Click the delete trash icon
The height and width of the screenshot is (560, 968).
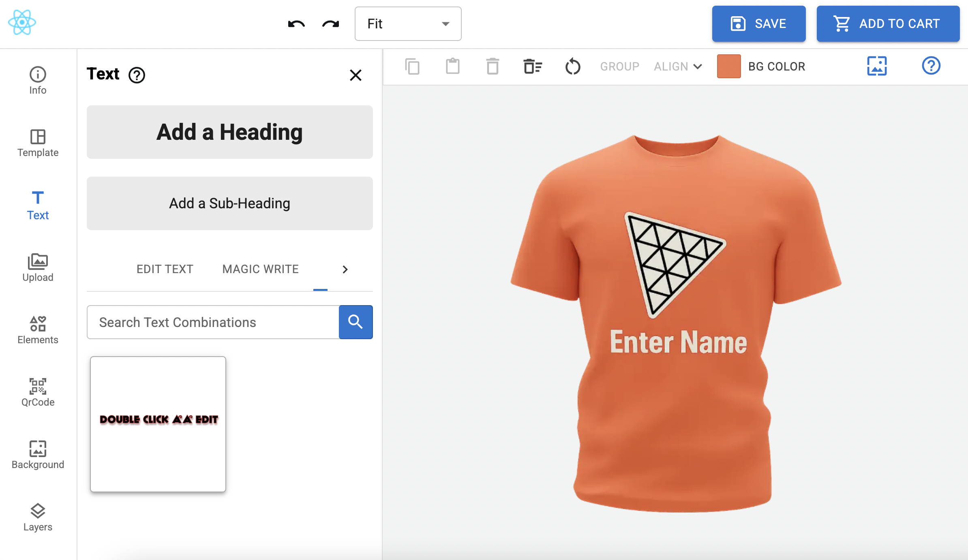pos(493,66)
